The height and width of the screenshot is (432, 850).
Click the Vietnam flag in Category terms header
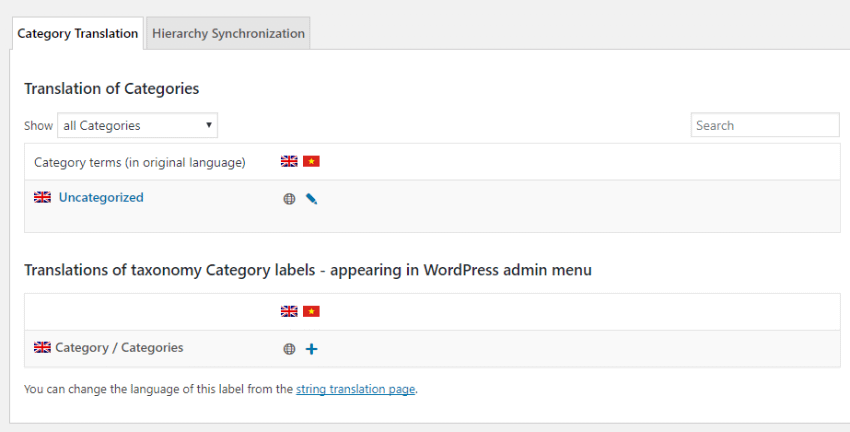(x=311, y=162)
